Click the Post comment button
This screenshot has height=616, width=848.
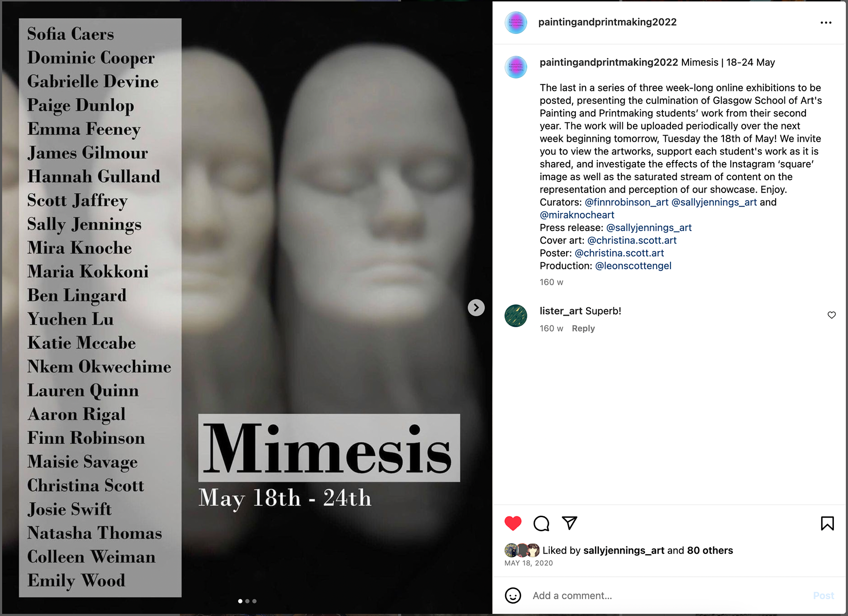[823, 596]
